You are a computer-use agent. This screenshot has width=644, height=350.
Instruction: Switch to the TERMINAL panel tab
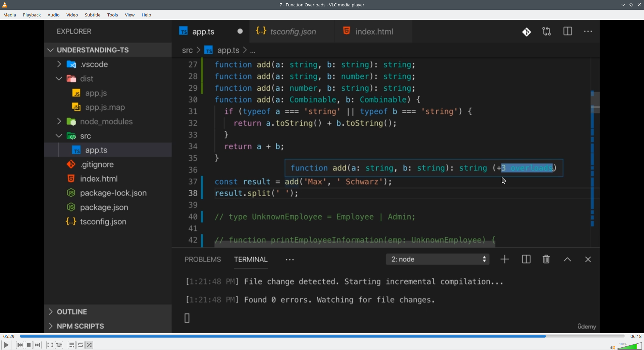(251, 260)
